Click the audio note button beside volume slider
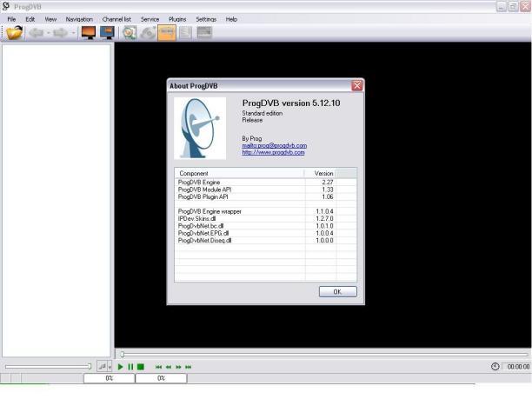 click(x=102, y=366)
